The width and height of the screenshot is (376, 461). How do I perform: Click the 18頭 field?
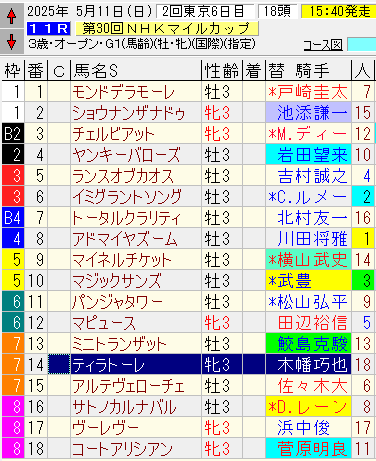pos(277,11)
